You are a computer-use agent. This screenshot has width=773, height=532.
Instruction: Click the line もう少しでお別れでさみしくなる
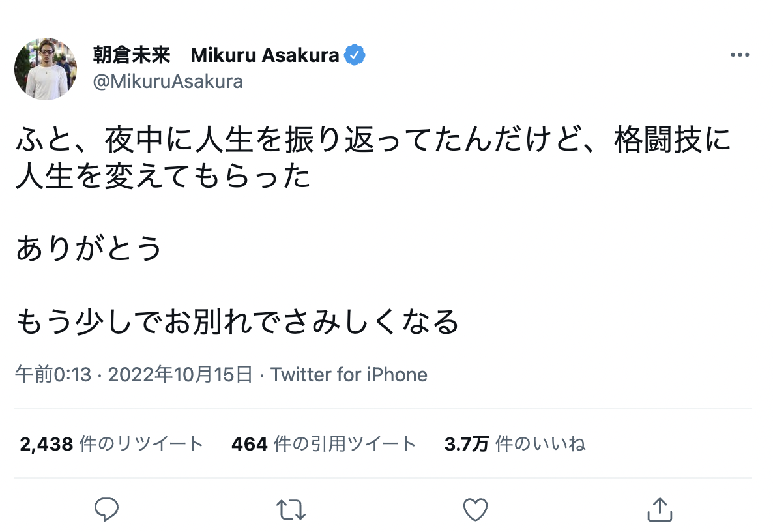pyautogui.click(x=238, y=321)
